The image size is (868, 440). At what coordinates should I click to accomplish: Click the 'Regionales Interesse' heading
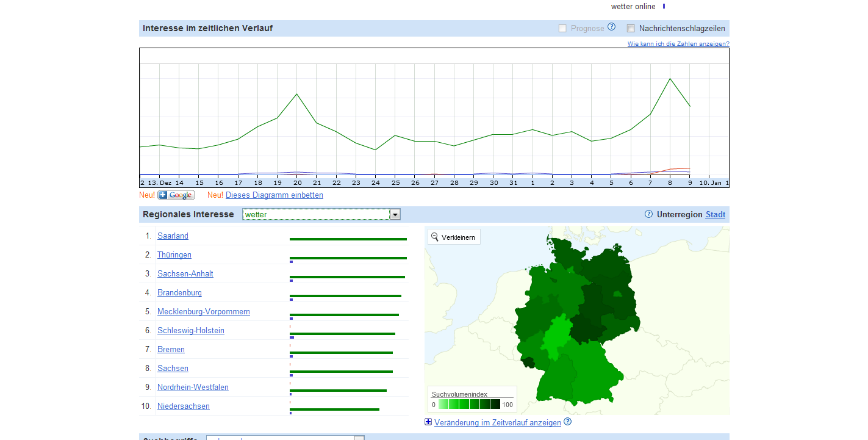[188, 214]
